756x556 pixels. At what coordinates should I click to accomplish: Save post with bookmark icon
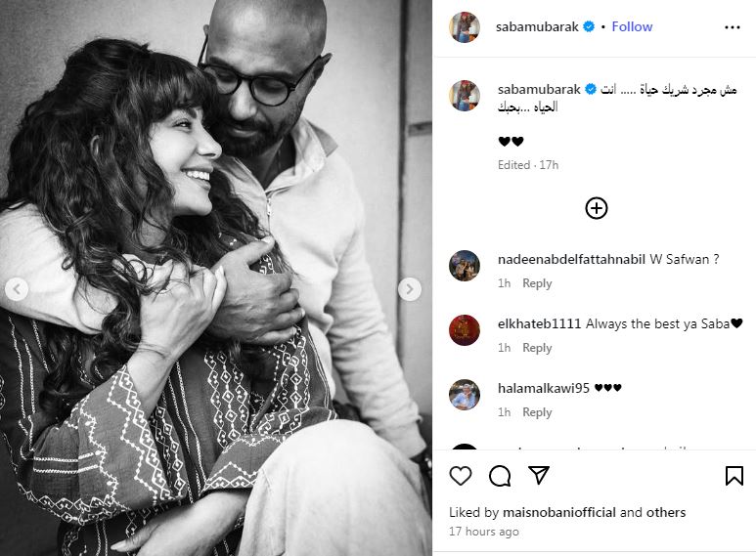click(734, 476)
